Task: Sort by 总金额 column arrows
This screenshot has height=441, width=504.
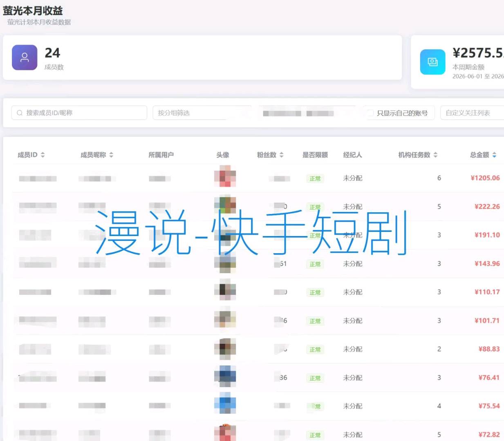Action: [x=494, y=155]
